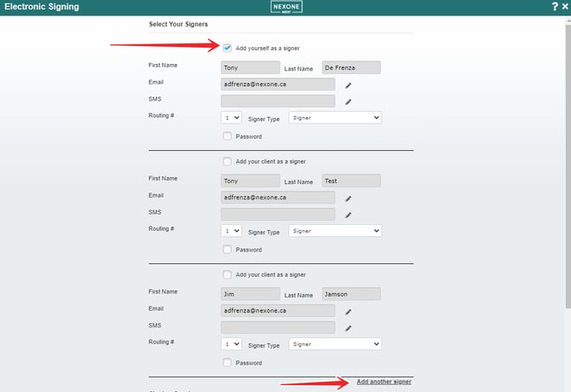Edit Jim Jamson's email pencil icon
The height and width of the screenshot is (392, 571).
(348, 312)
